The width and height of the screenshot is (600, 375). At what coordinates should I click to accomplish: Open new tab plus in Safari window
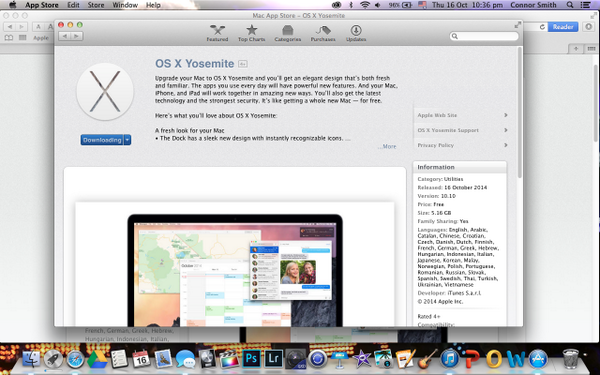(x=576, y=49)
